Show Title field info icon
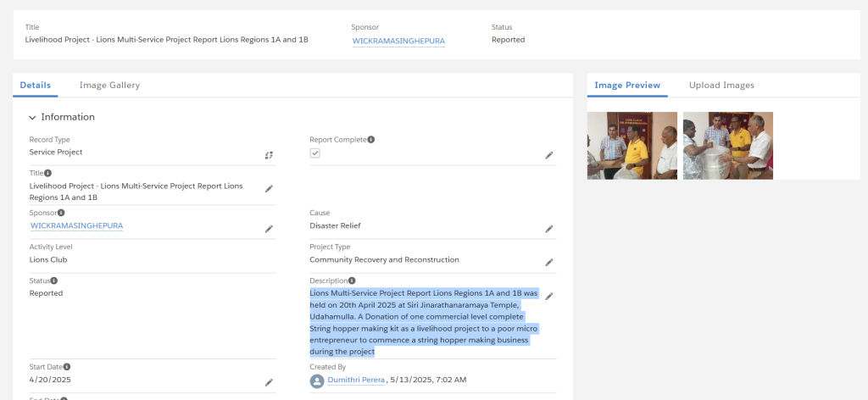 click(x=48, y=173)
